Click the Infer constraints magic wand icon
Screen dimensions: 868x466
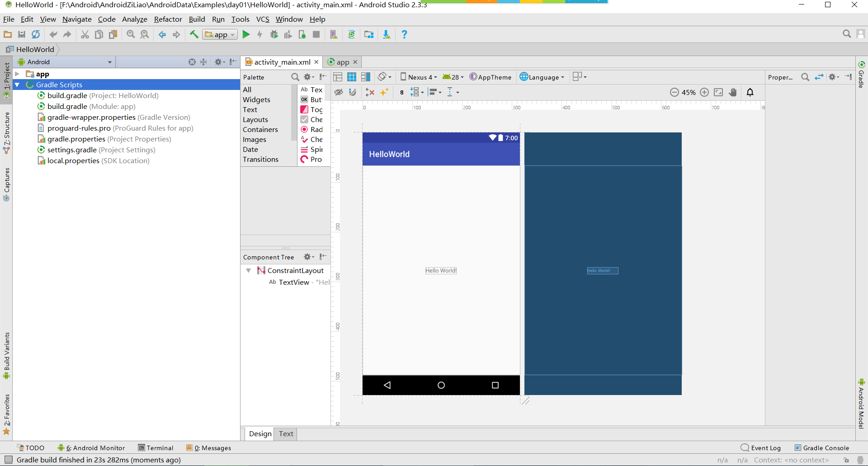[384, 92]
